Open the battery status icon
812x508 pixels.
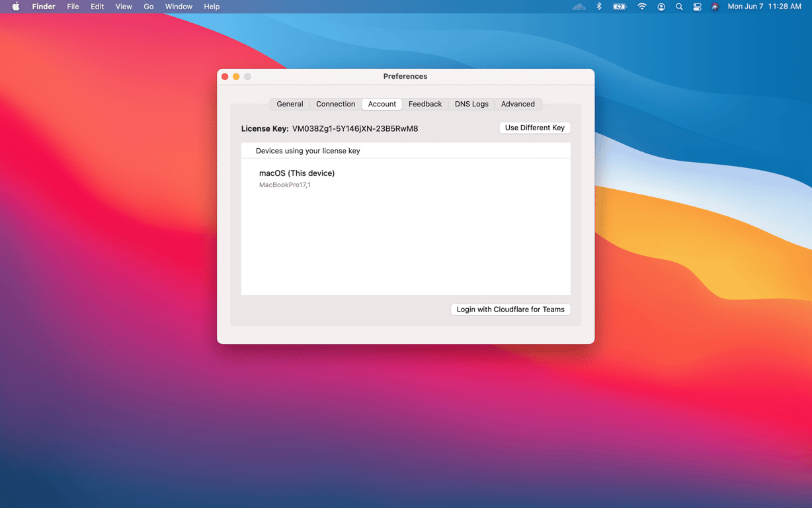tap(620, 7)
